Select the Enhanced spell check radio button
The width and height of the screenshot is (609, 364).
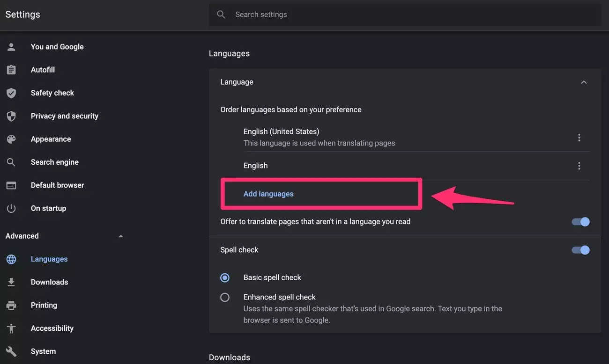click(225, 297)
